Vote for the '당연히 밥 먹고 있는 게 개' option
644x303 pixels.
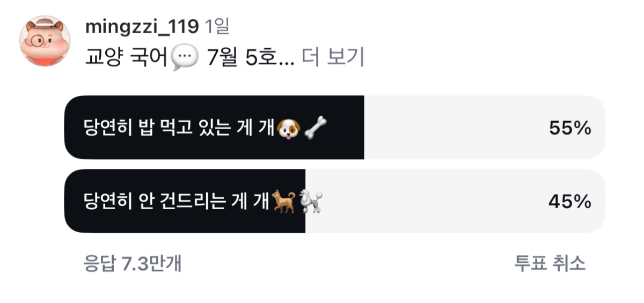(x=334, y=128)
